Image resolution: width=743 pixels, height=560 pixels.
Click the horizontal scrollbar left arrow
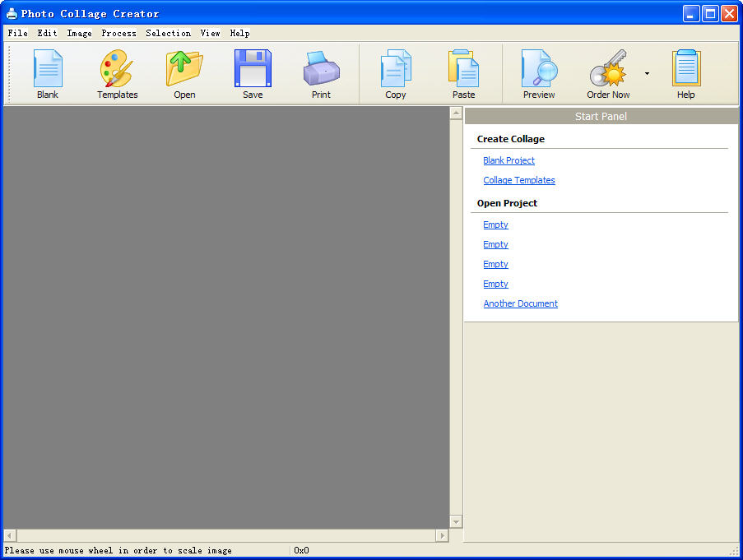(10, 535)
